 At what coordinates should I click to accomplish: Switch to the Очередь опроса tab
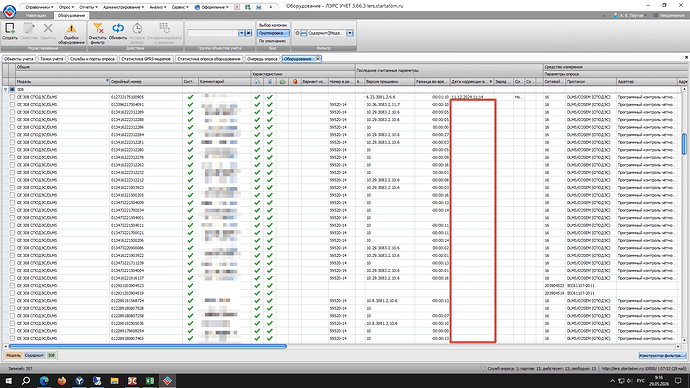262,59
